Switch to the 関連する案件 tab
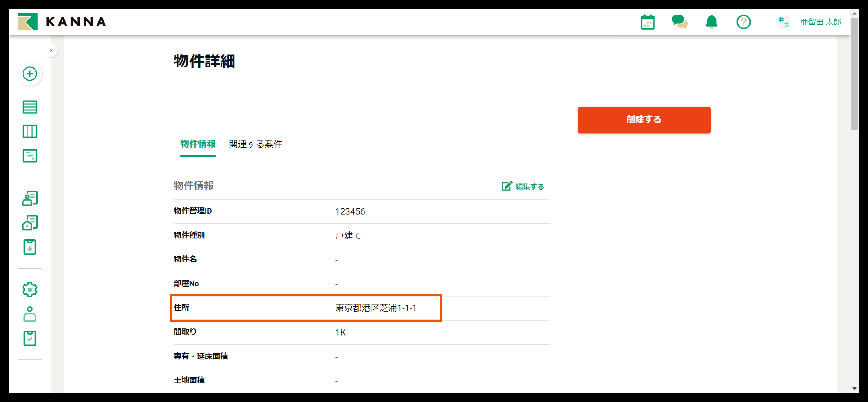 coord(255,144)
